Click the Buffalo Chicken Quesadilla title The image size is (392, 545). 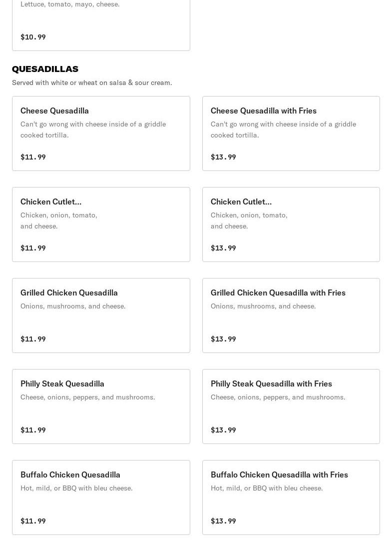point(70,475)
